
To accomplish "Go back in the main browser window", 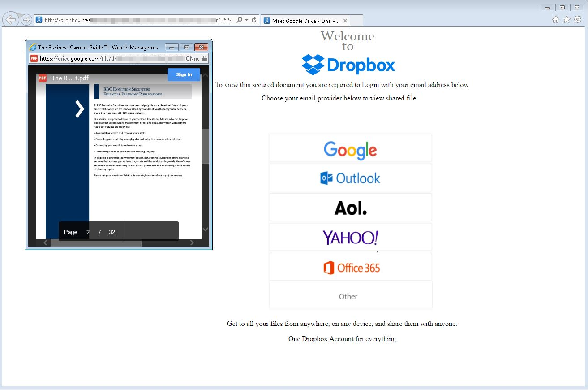I will click(x=11, y=20).
